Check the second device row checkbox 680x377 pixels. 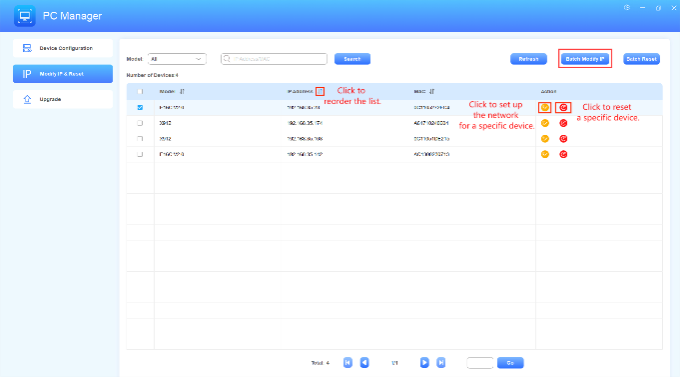click(140, 123)
